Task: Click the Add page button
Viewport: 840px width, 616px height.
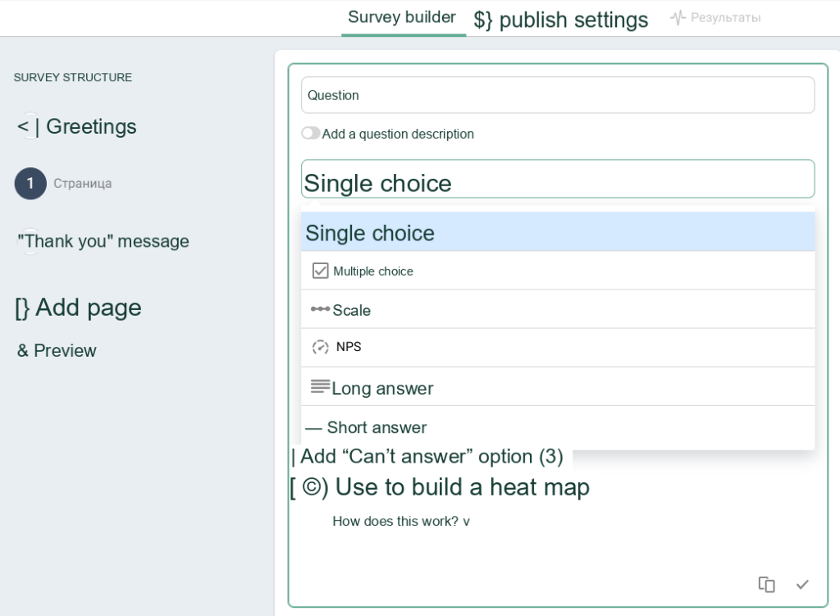Action: (x=78, y=308)
